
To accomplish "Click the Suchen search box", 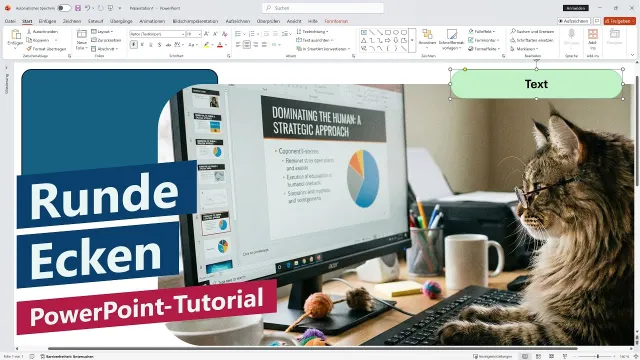I will click(323, 8).
